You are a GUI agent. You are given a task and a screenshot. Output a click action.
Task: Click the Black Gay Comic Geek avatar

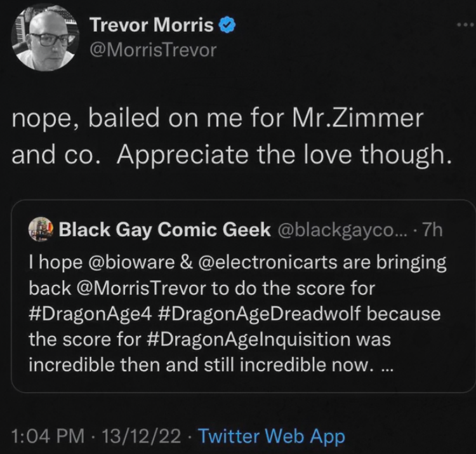pos(42,230)
